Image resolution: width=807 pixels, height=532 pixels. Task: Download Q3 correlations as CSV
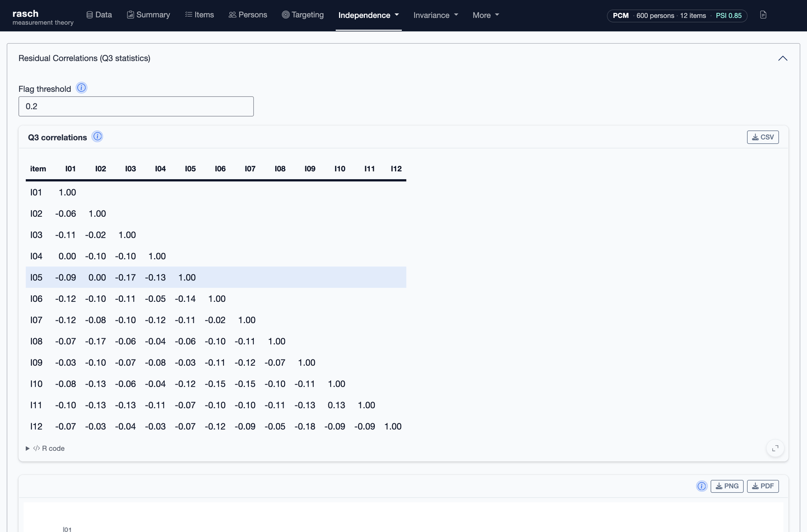point(763,137)
